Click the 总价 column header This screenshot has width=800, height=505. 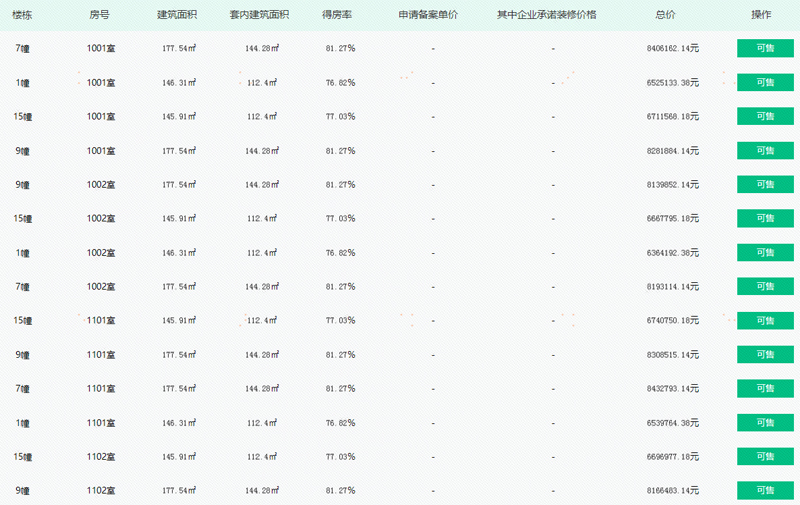[665, 15]
